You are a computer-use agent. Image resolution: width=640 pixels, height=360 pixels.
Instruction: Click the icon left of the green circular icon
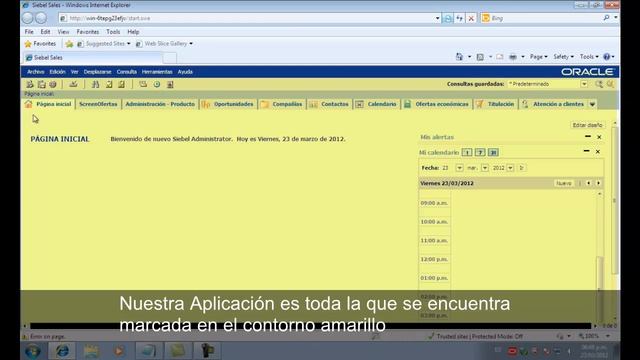tap(143, 84)
